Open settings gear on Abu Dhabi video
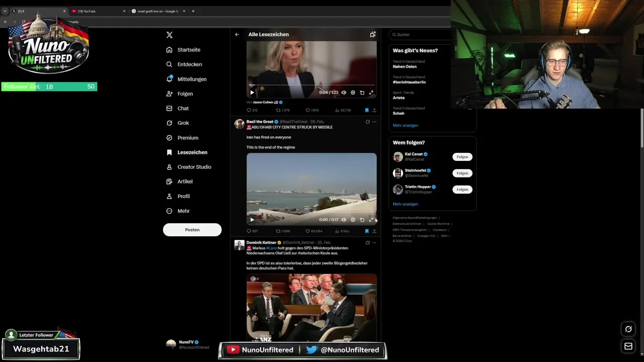 [x=353, y=220]
